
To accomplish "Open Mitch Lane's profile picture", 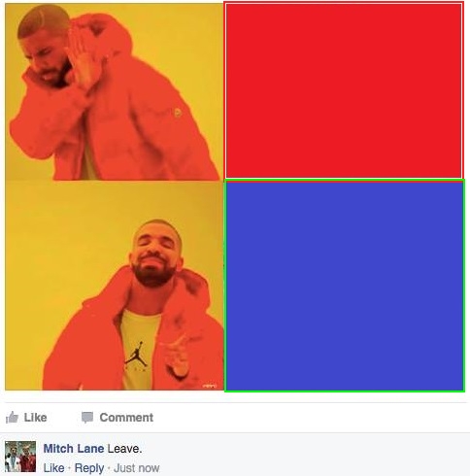I will pos(20,457).
